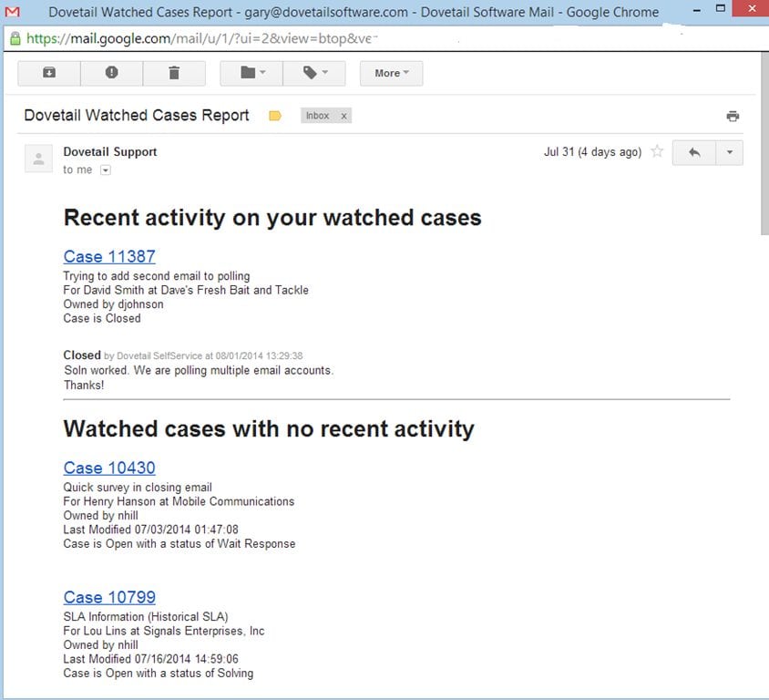Open more reply options dropdown arrow

coord(730,152)
